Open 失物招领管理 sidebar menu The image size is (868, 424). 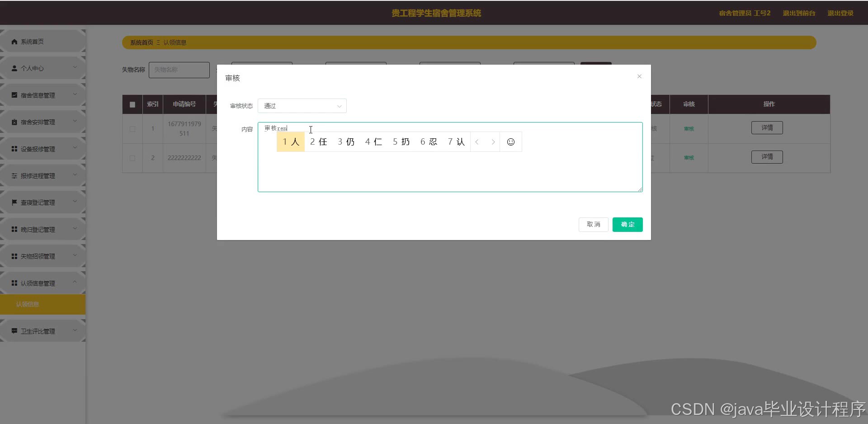pyautogui.click(x=43, y=256)
